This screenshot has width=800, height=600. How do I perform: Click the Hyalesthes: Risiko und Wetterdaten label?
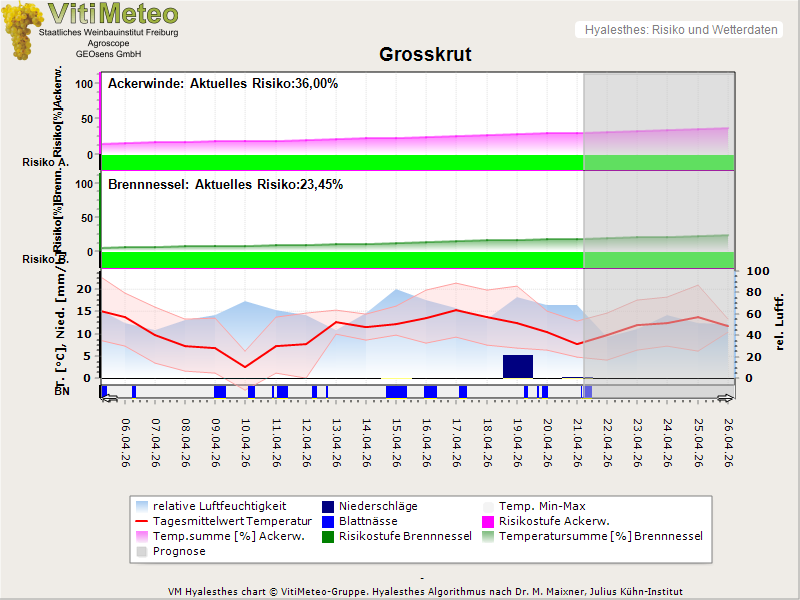pyautogui.click(x=679, y=30)
